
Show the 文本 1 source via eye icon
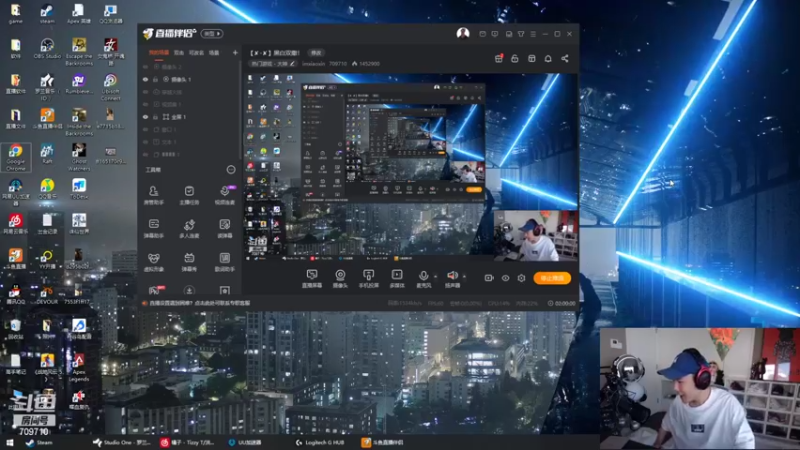[145, 142]
